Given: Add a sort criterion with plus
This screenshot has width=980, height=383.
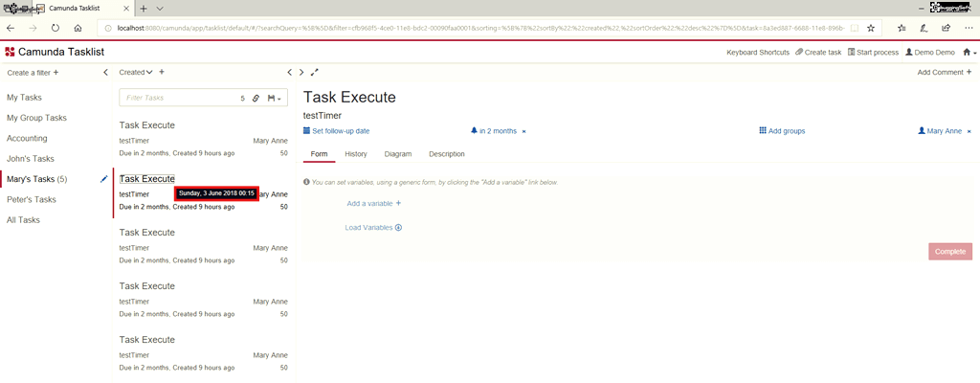Looking at the screenshot, I should [161, 73].
